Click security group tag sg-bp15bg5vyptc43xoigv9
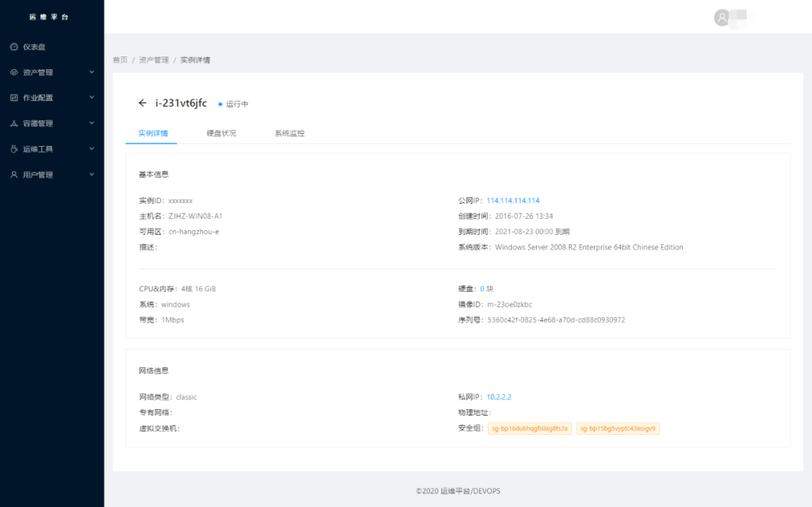The height and width of the screenshot is (507, 812). click(x=618, y=428)
